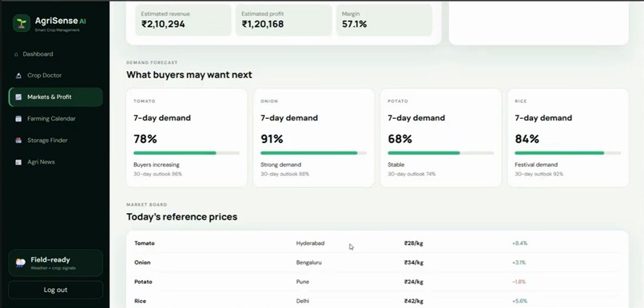Viewport: 644px width, 308px height.
Task: Click the '-1.8%' price change value
Action: click(519, 282)
